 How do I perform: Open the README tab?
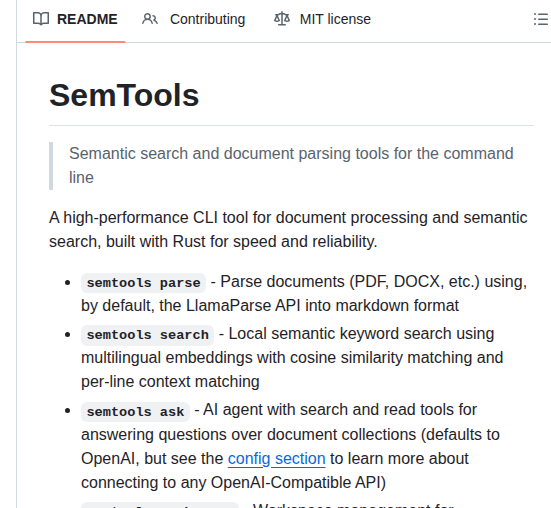click(75, 19)
